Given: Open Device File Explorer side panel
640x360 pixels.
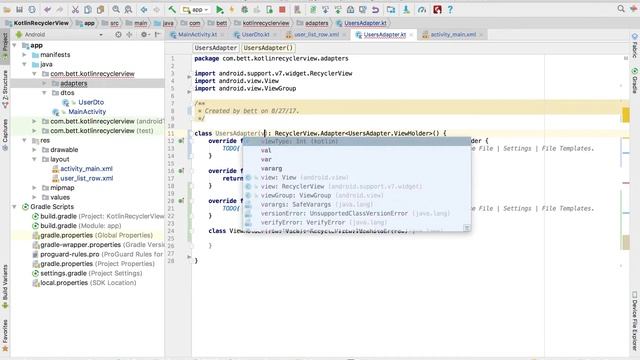Looking at the screenshot, I should tap(635, 321).
